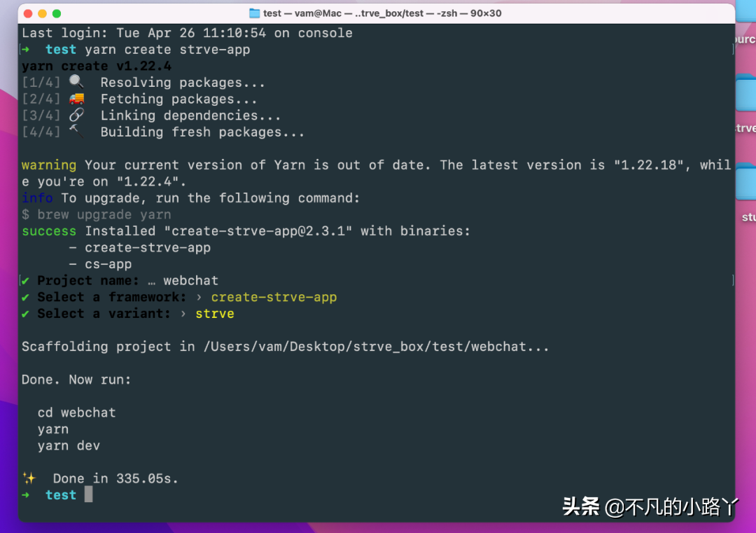Image resolution: width=756 pixels, height=533 pixels.
Task: Click the hammer emoji beside Building fresh packages
Action: (77, 130)
